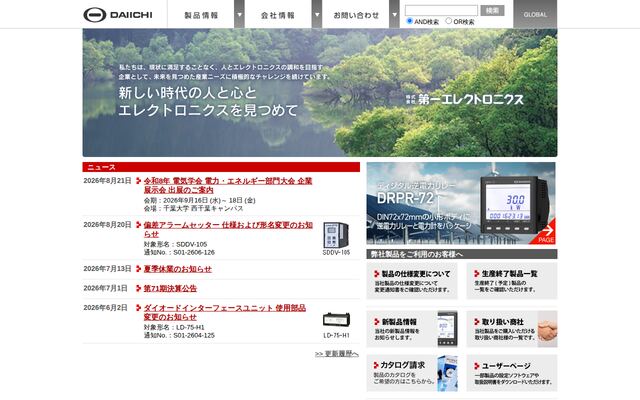Click red arrow icon beside 新製品情報
This screenshot has height=400, width=640.
pyautogui.click(x=376, y=322)
